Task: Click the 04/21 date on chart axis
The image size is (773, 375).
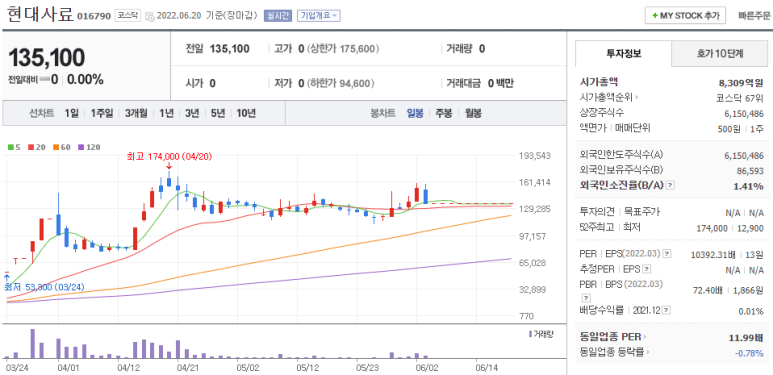Action: (x=187, y=368)
